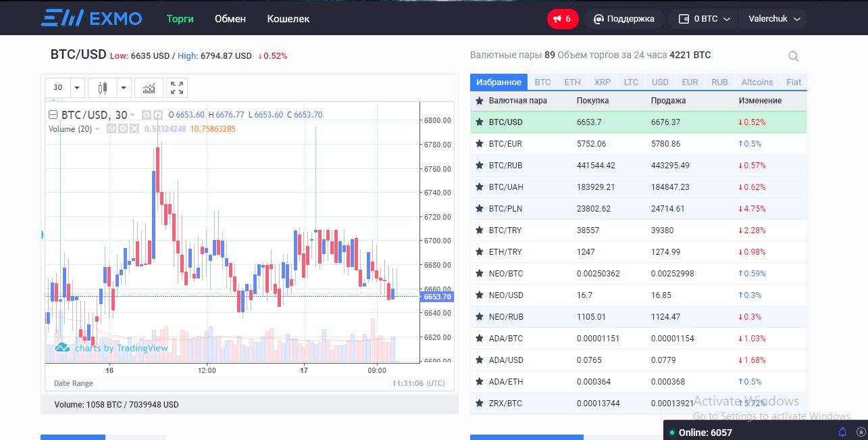Toggle favorite star for NEO/USD
868x440 pixels.
[480, 295]
